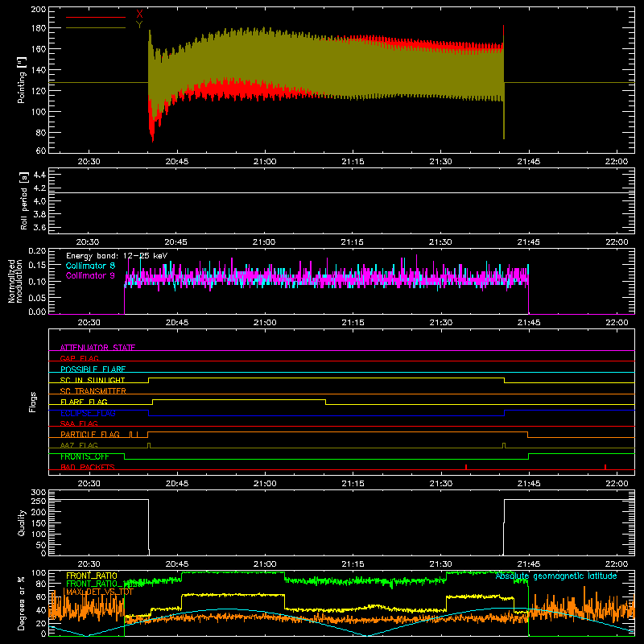644x644 pixels.
Task: Select the yellow FRONT_RATIO legend label
Action: pyautogui.click(x=92, y=576)
